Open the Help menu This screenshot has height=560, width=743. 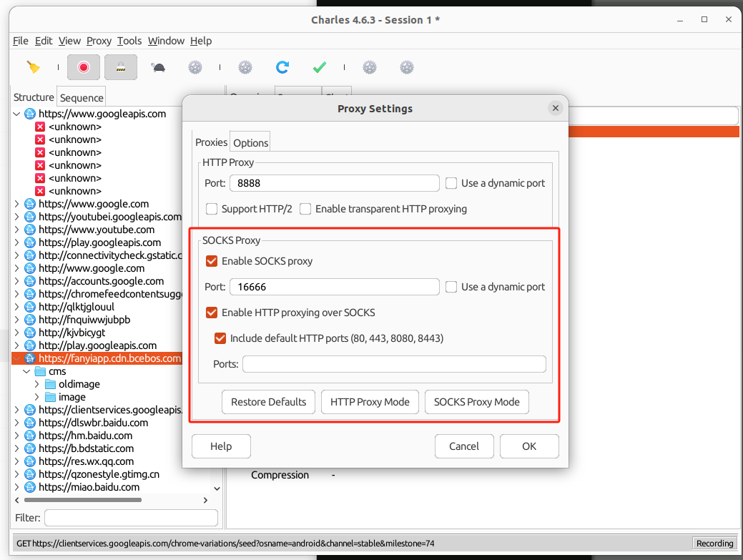pos(201,41)
